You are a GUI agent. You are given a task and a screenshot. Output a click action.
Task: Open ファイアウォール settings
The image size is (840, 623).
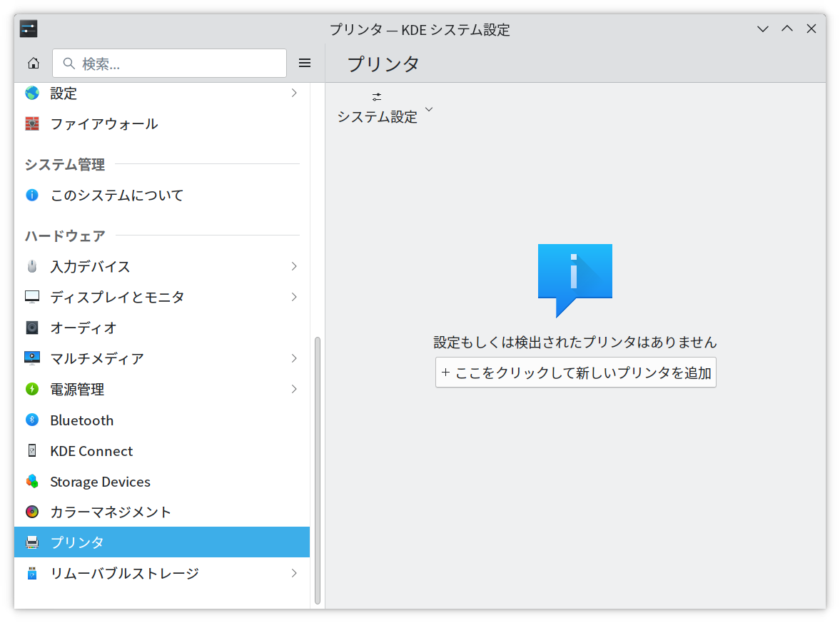162,123
